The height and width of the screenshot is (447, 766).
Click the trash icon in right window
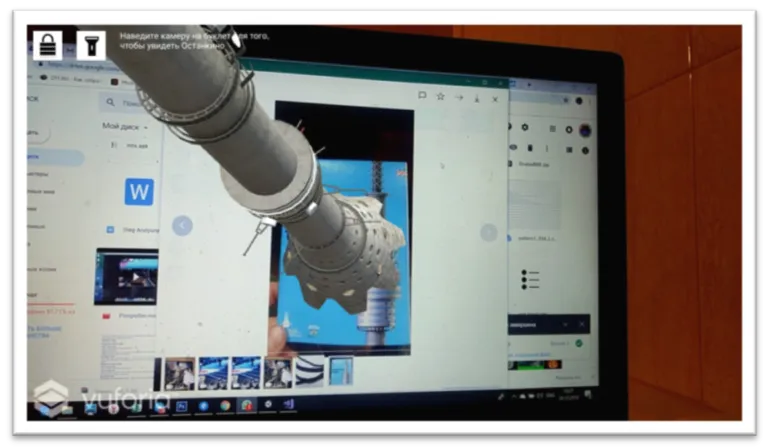(x=530, y=148)
